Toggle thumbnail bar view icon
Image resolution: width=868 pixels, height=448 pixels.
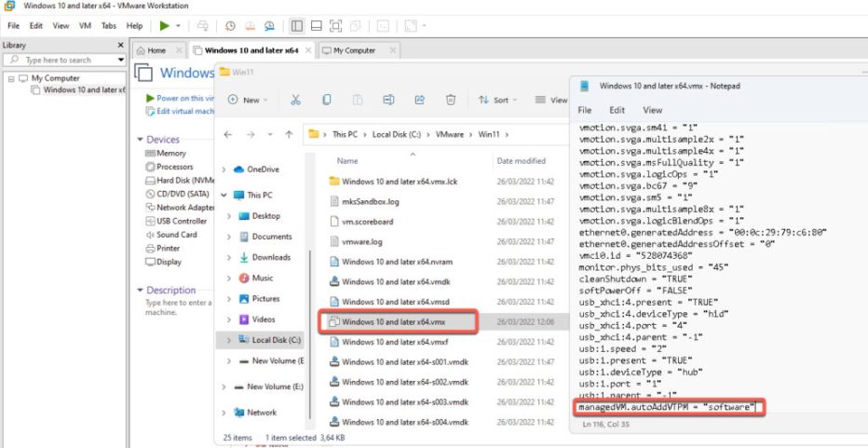(316, 25)
